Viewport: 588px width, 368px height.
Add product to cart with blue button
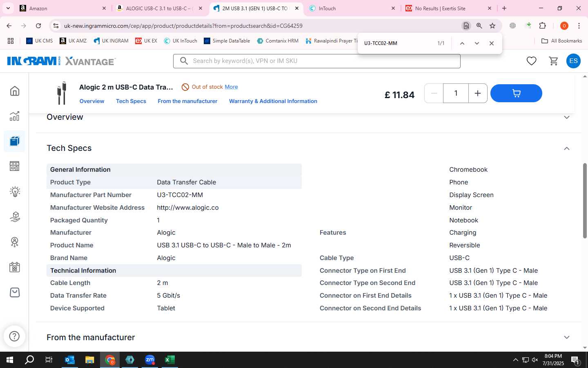point(516,93)
